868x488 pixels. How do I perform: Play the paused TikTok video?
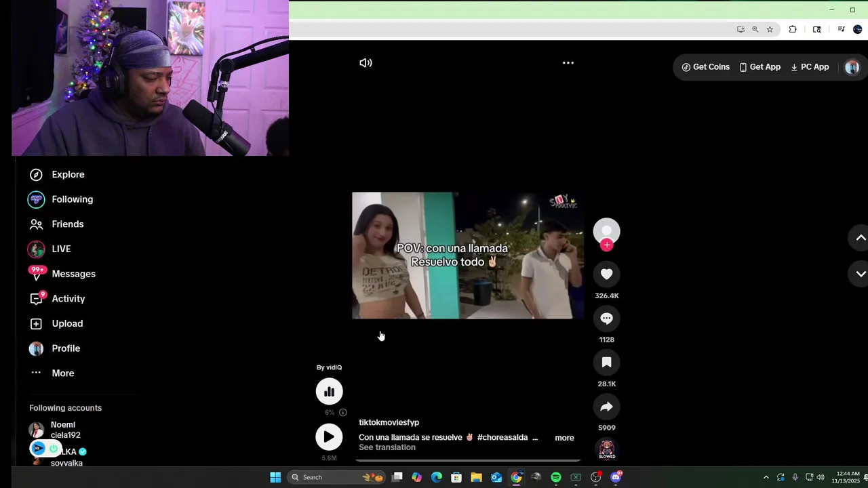tap(329, 437)
